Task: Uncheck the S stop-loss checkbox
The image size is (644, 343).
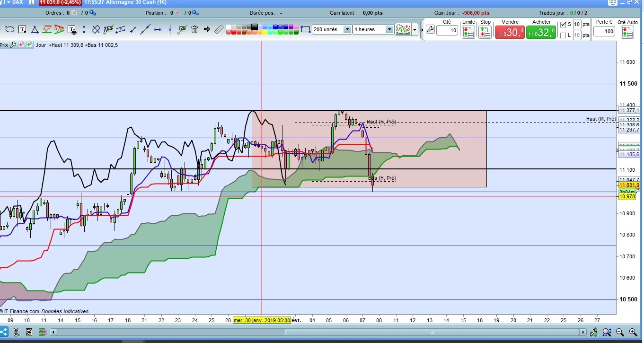Action: pyautogui.click(x=563, y=24)
